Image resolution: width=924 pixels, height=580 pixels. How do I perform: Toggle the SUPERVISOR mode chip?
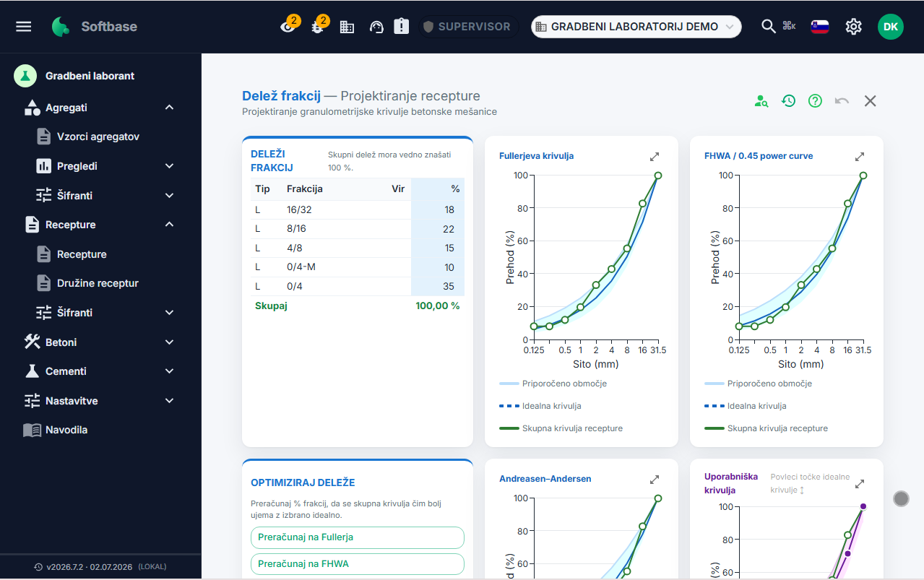tap(467, 27)
